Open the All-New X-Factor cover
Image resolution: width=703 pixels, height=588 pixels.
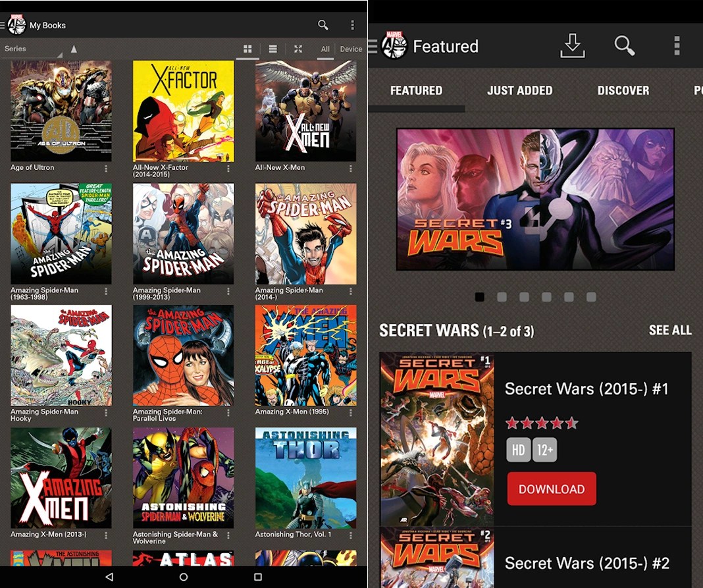point(184,111)
